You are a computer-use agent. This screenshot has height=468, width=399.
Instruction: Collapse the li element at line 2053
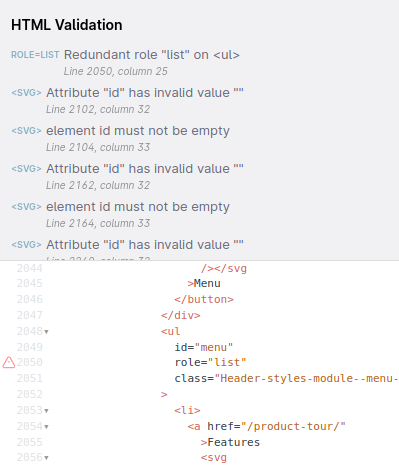click(46, 411)
